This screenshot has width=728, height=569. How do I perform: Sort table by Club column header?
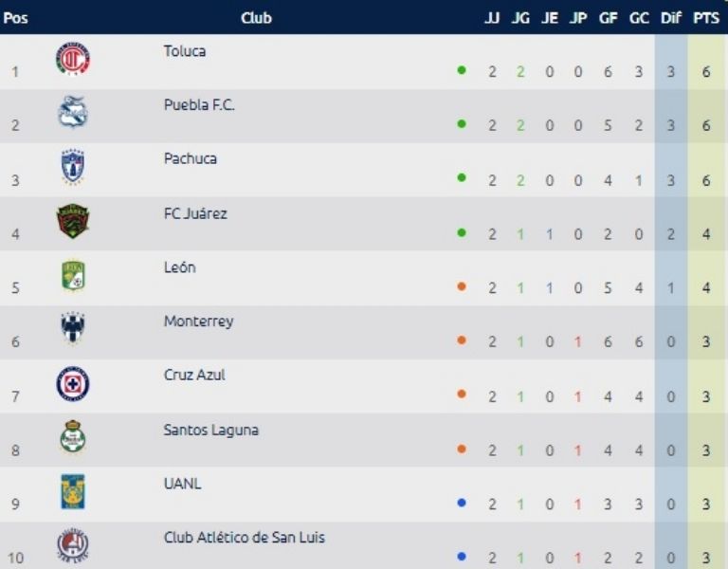[256, 18]
